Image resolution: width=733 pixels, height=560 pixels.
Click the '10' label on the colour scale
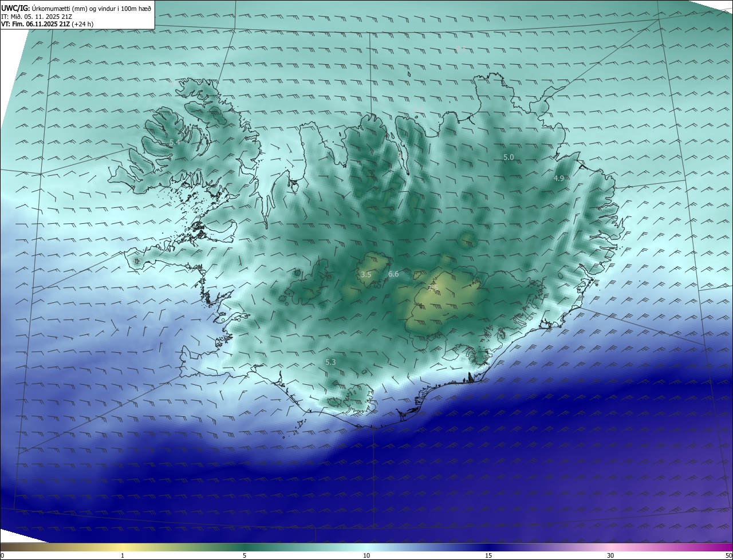coord(366,555)
